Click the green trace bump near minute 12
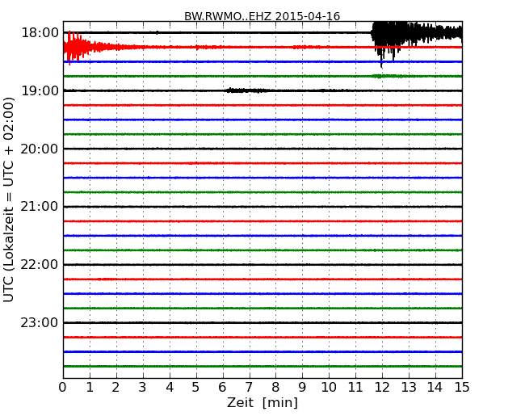The image size is (525, 420). 388,77
